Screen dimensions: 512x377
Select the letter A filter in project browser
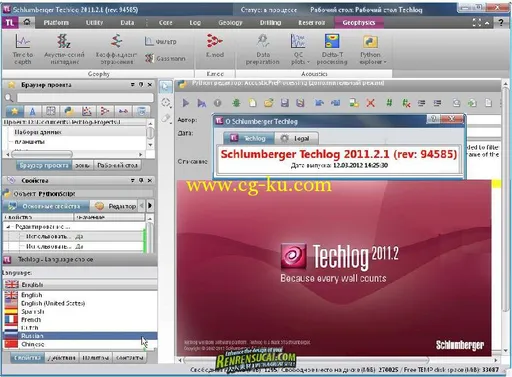32,111
